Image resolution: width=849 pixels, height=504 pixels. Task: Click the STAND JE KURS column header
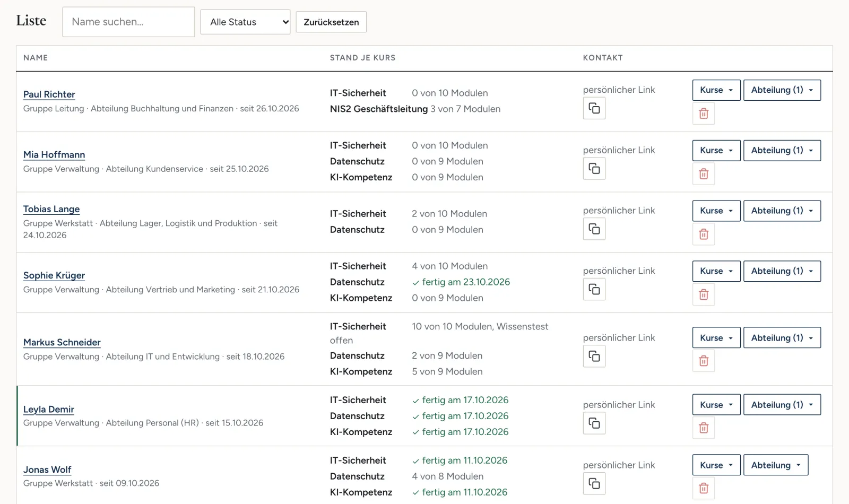click(x=362, y=58)
